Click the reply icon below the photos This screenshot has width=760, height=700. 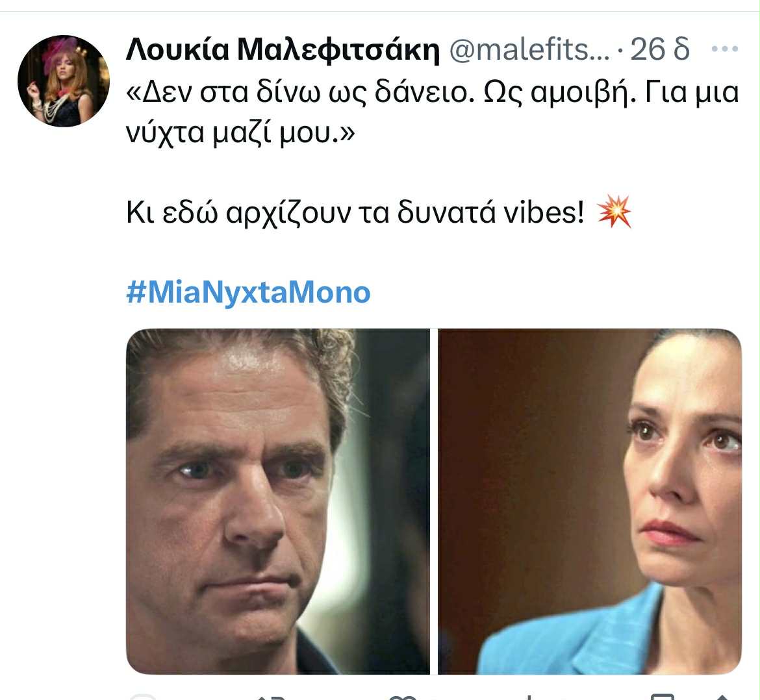click(x=143, y=697)
